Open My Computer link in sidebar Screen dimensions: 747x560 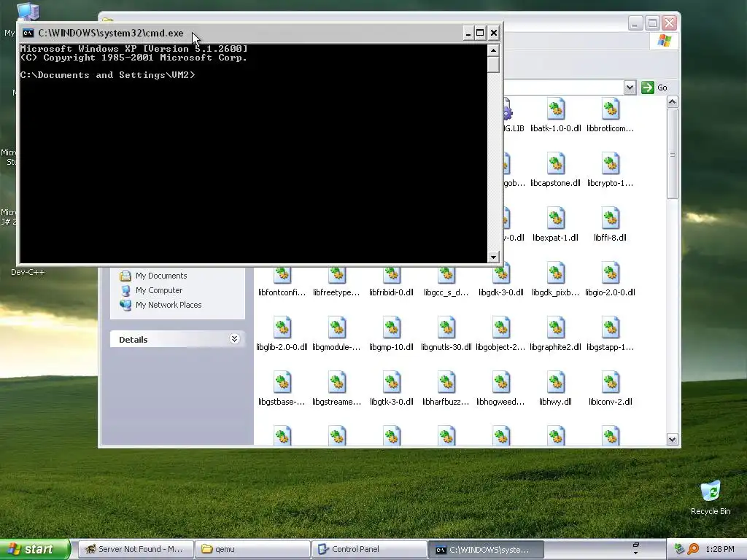pos(158,290)
